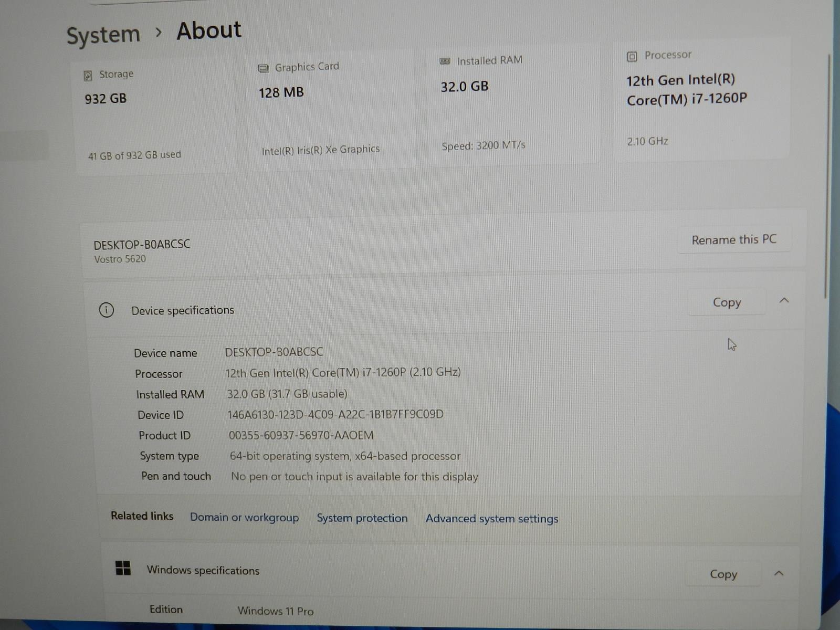Viewport: 840px width, 630px height.
Task: Click the 41 GB of 932 GB used text
Action: [134, 155]
